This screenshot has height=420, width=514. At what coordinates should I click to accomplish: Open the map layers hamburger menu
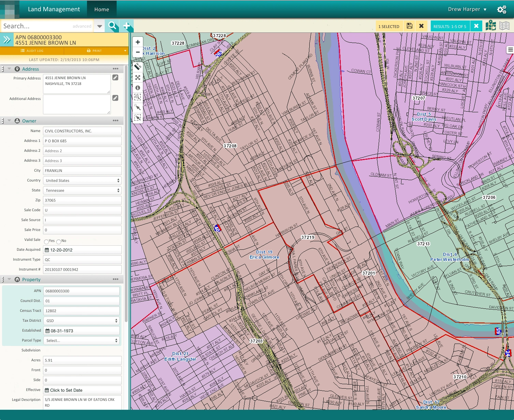point(510,50)
